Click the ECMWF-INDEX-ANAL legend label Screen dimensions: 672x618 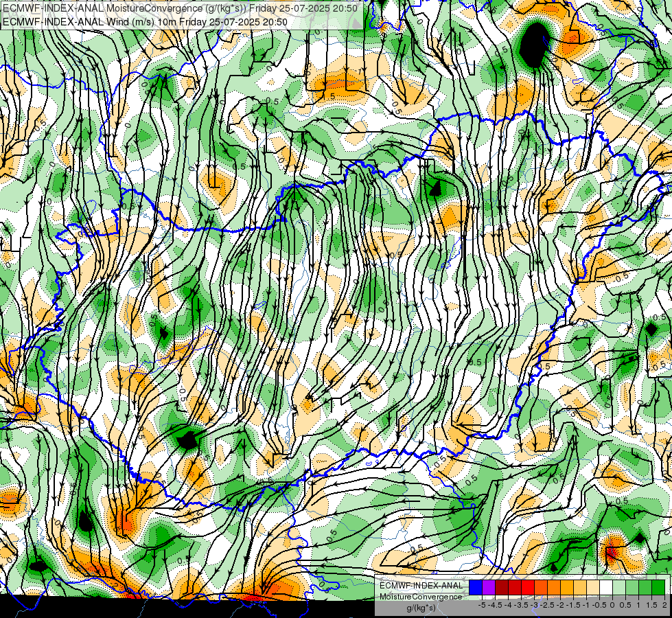421,586
